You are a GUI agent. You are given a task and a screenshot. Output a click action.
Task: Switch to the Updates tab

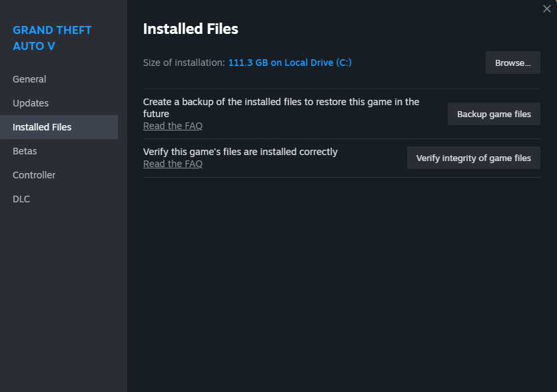[x=31, y=103]
